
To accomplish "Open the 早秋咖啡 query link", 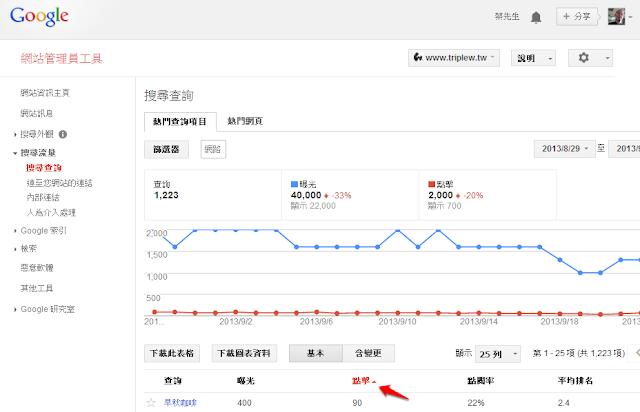I will 181,402.
